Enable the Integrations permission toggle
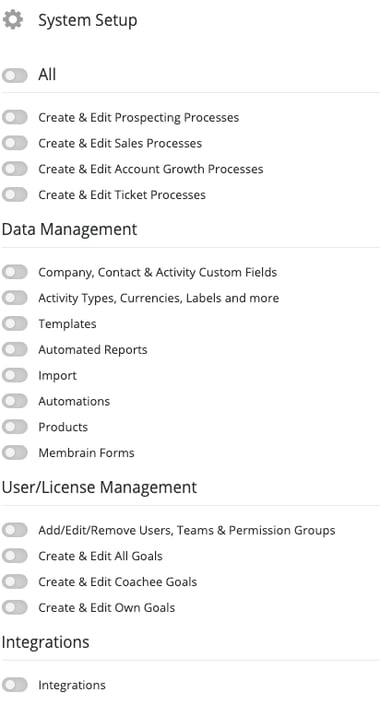This screenshot has width=380, height=716. [x=15, y=685]
